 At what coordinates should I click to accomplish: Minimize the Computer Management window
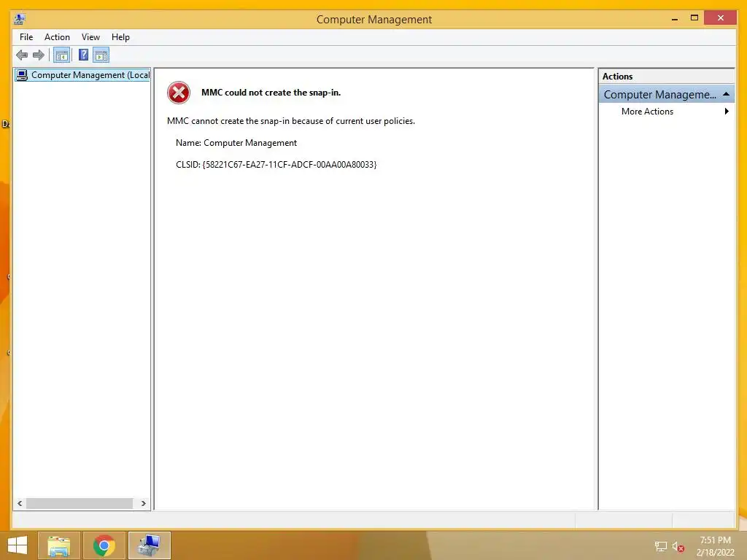click(x=675, y=18)
